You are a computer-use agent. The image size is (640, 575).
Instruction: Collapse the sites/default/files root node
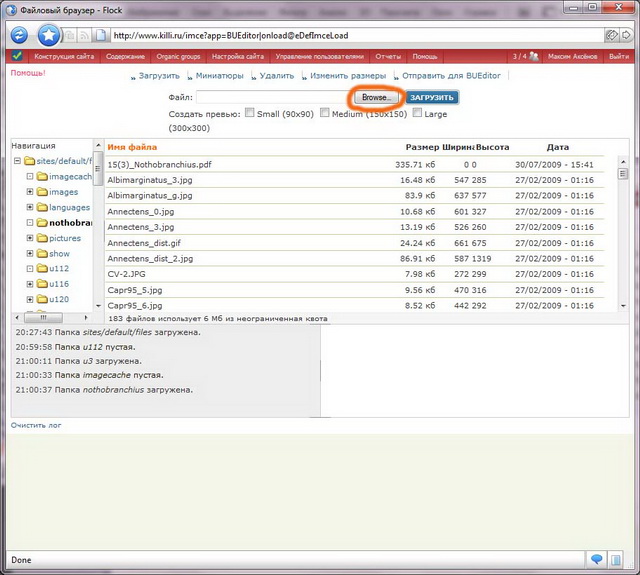(16, 161)
